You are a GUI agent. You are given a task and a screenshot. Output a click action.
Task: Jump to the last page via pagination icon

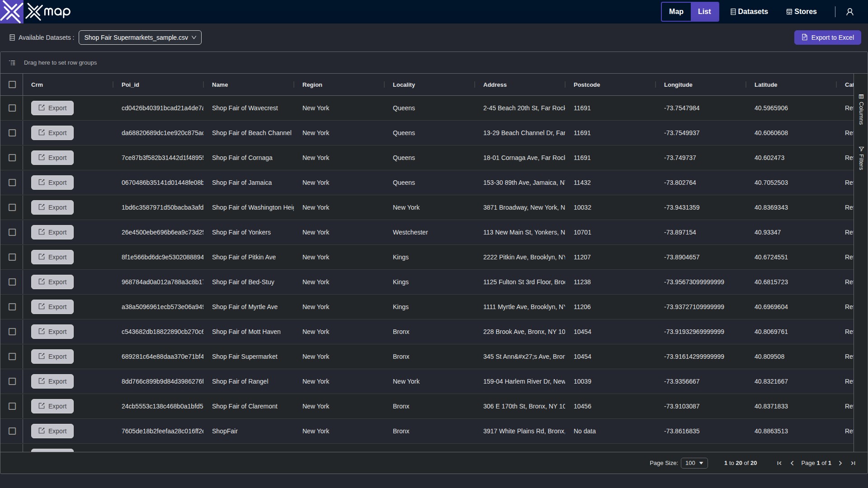[x=853, y=463]
